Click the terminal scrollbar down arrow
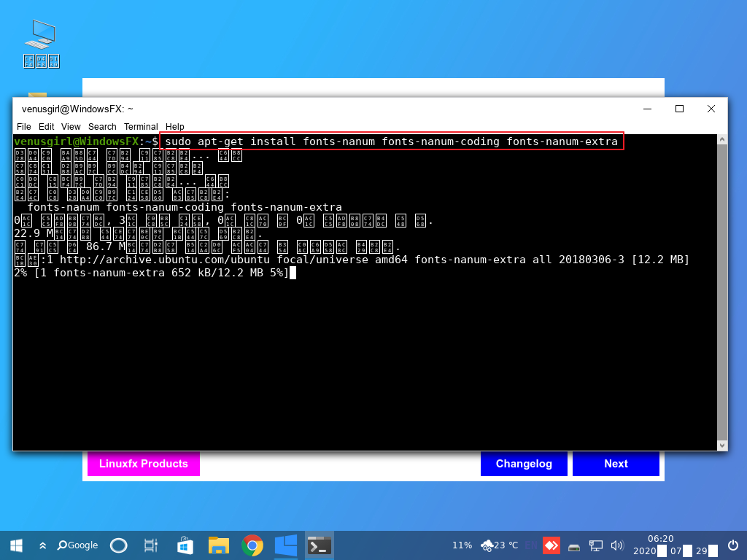This screenshot has height=560, width=747. tap(722, 446)
